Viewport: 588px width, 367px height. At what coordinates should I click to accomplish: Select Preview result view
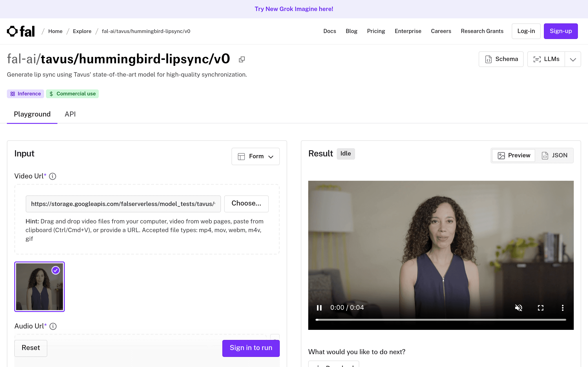pyautogui.click(x=514, y=155)
